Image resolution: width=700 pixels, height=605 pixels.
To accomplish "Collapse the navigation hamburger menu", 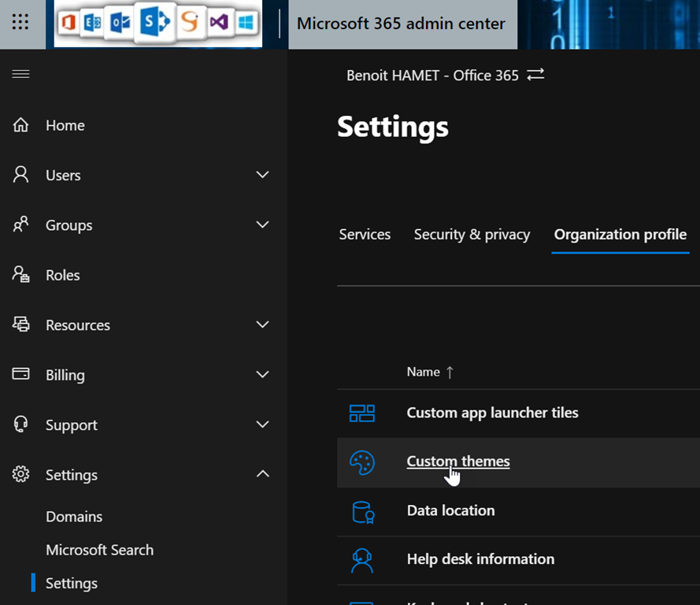I will coord(20,74).
